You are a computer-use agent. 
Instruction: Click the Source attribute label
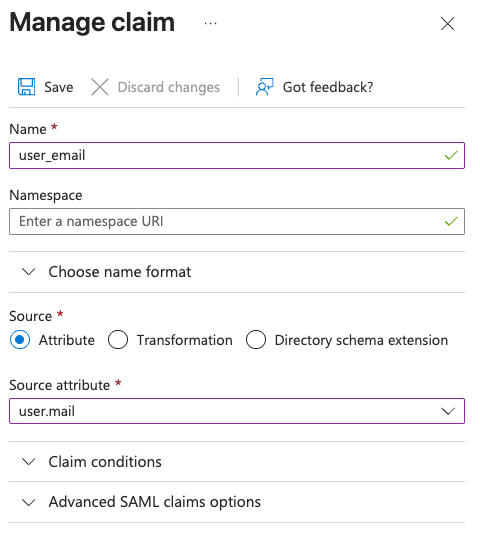[x=60, y=385]
